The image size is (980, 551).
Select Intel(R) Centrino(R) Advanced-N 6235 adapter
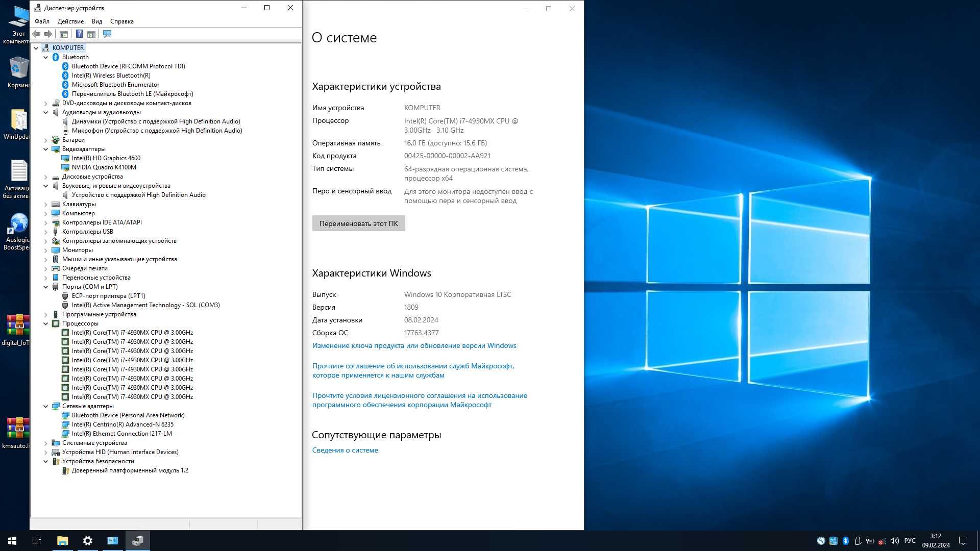(x=122, y=424)
